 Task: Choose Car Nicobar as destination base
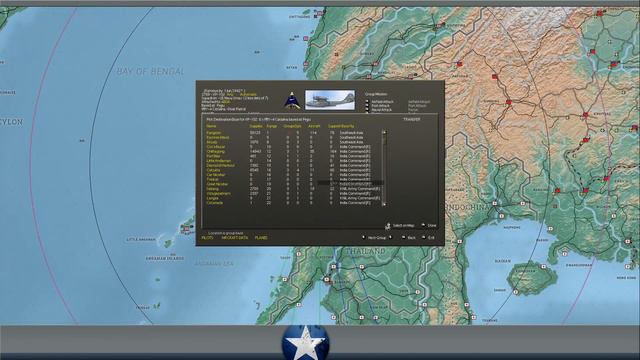[216, 175]
